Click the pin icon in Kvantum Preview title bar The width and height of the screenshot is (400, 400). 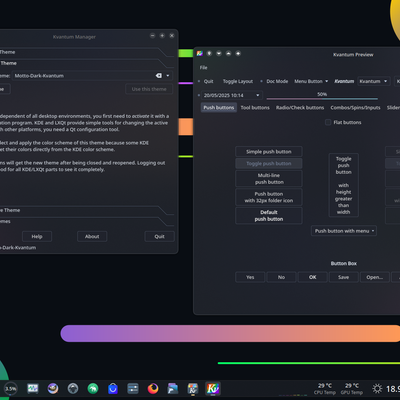click(x=209, y=53)
